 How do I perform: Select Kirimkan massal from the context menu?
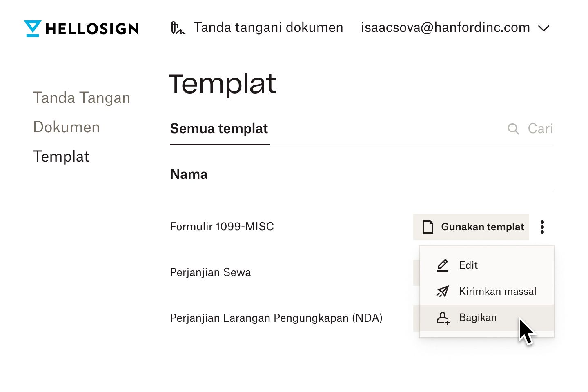coord(497,292)
